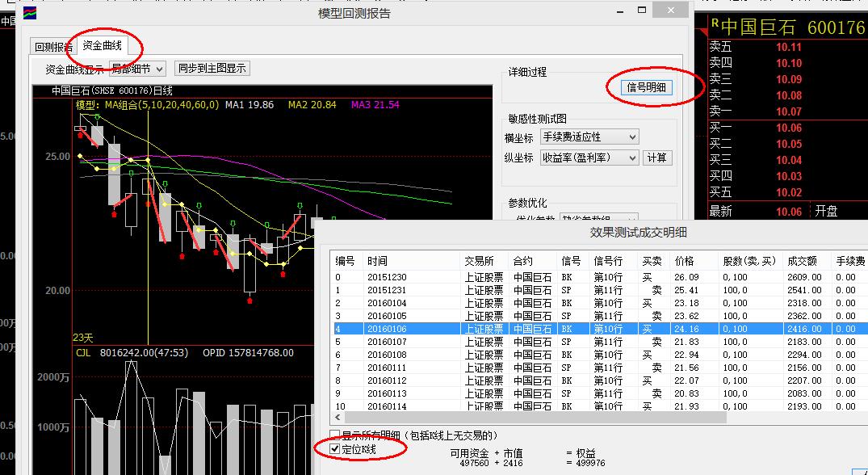868x475 pixels.
Task: Switch to the 资金曲线 tab
Action: click(102, 45)
